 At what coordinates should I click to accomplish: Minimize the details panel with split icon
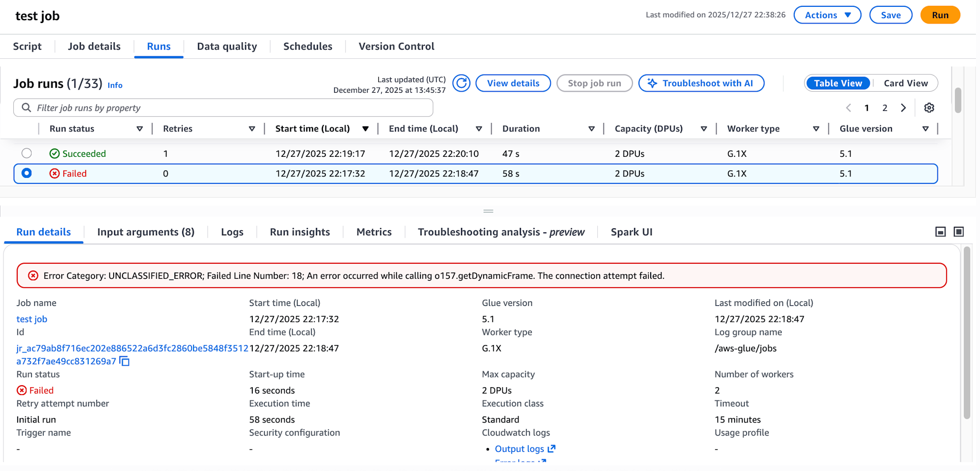[x=940, y=232]
